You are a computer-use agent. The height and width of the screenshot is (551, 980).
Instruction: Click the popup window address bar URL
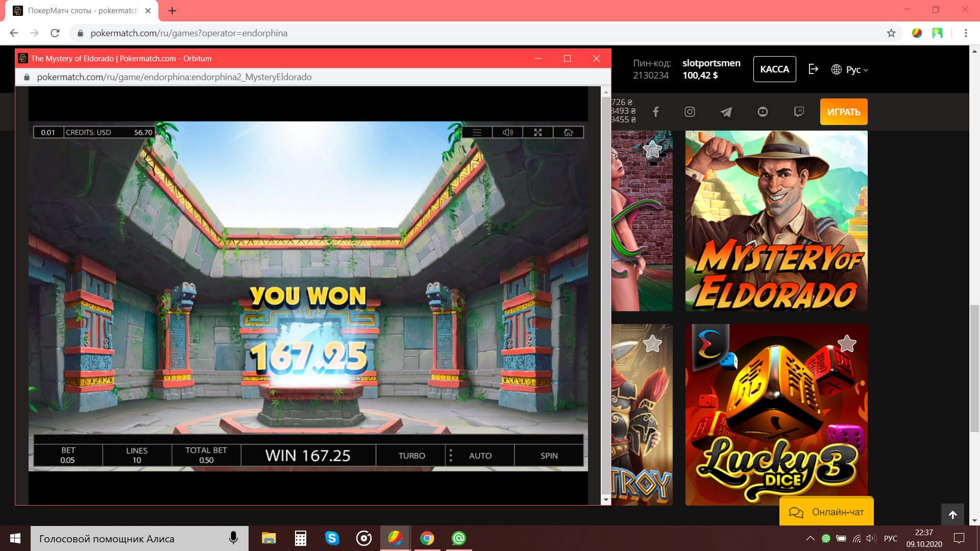tap(174, 77)
